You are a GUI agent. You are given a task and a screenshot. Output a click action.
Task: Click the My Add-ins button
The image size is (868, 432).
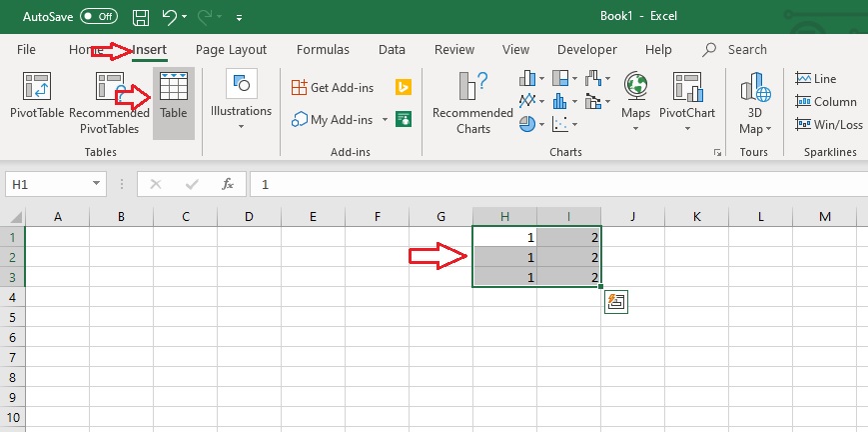click(x=333, y=119)
